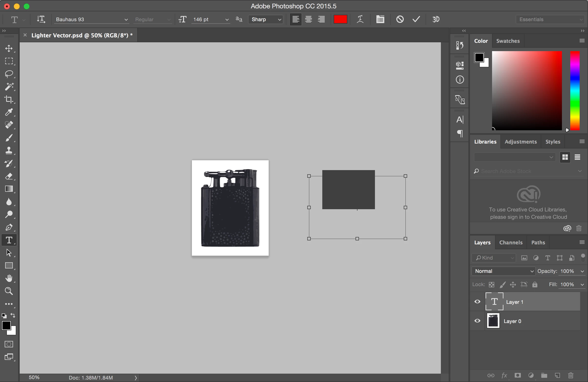Switch to the Swatches tab
Viewport: 588px width, 382px height.
coord(508,41)
